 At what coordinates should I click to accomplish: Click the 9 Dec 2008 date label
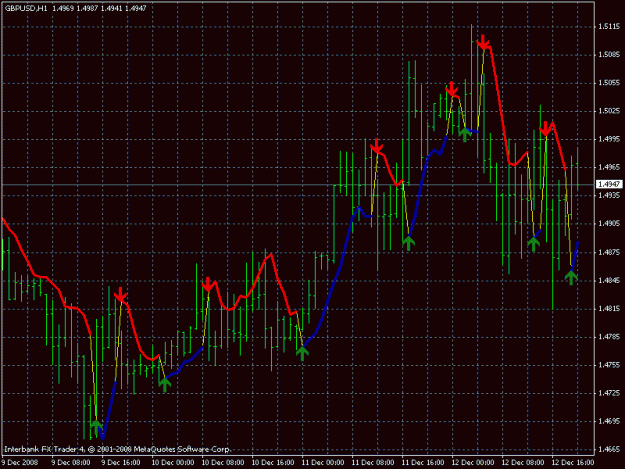[20, 462]
